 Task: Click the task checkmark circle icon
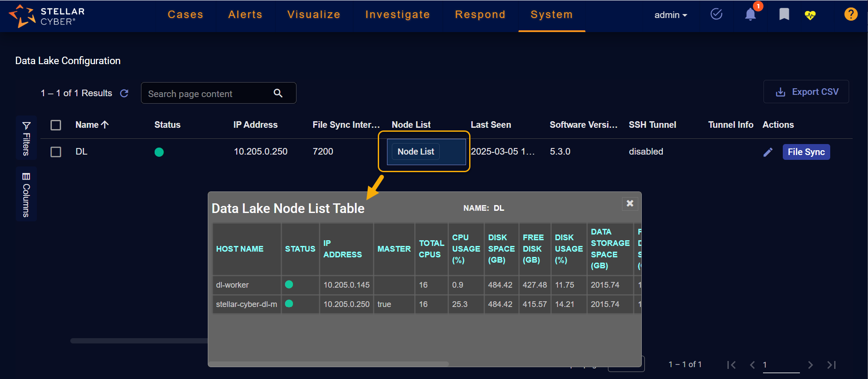pos(716,14)
